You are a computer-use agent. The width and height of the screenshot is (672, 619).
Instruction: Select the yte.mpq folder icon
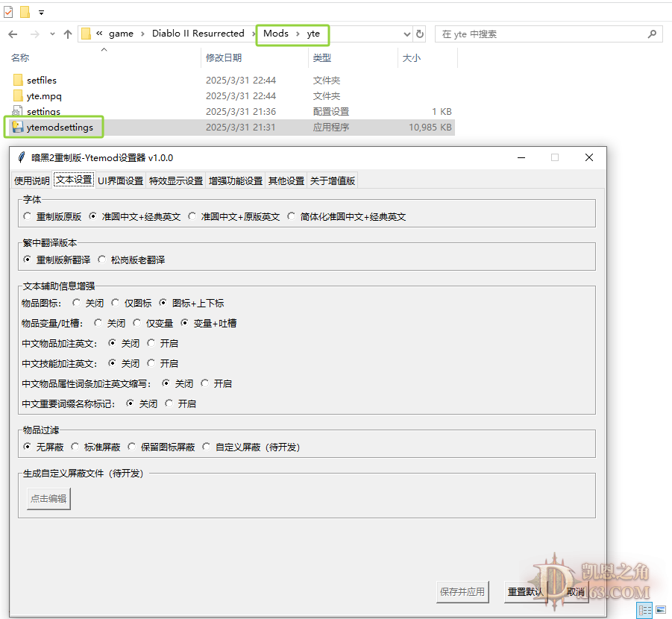[18, 95]
